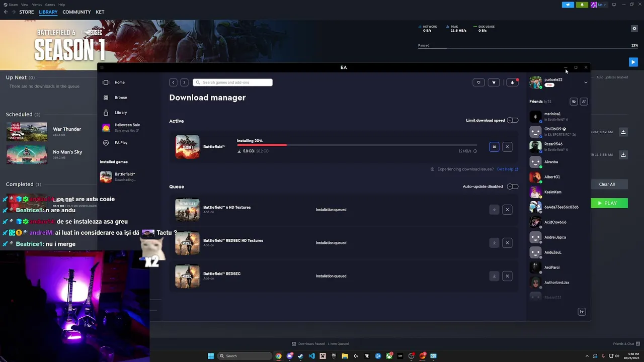Click info icon beside 12 MB/s
Screen dimensions: 644x362
coord(475,151)
